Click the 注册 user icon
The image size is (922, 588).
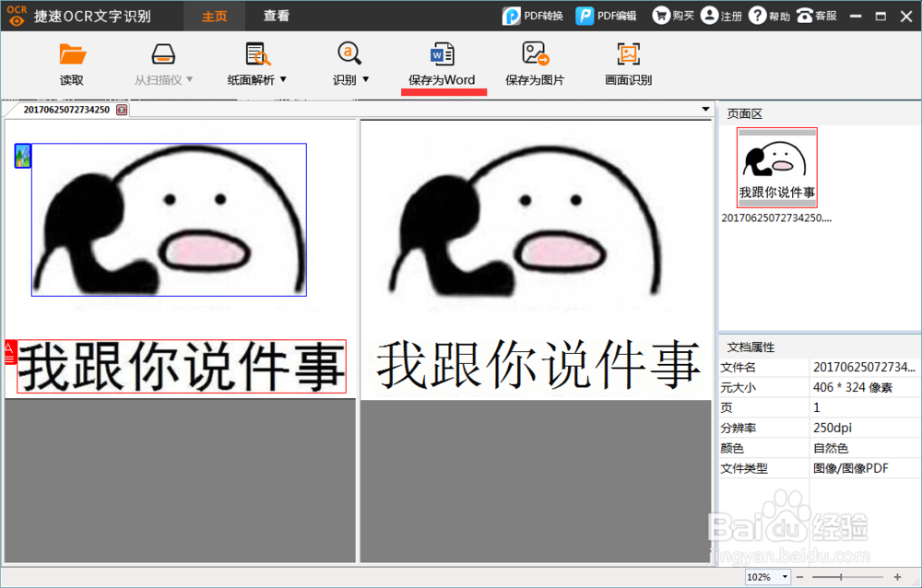pos(710,16)
